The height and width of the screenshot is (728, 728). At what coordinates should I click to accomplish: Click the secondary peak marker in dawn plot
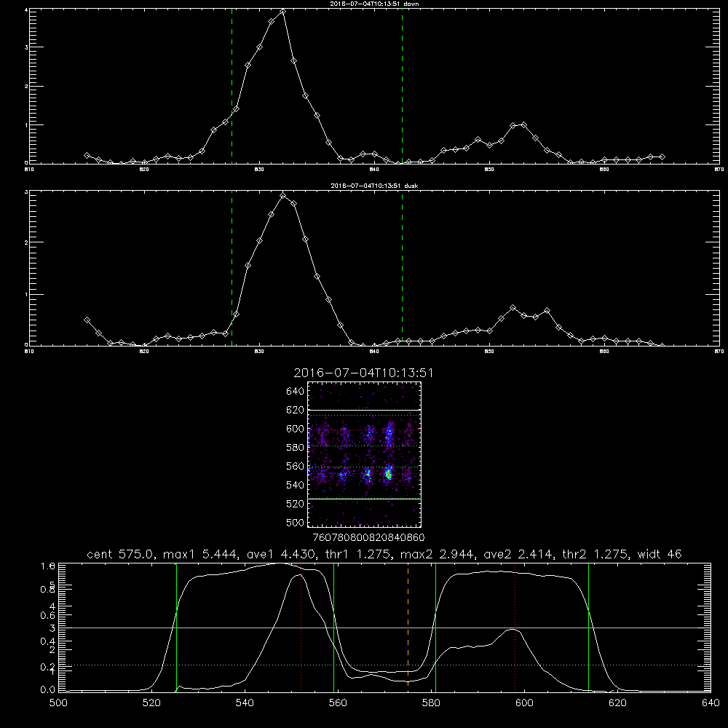(x=523, y=125)
